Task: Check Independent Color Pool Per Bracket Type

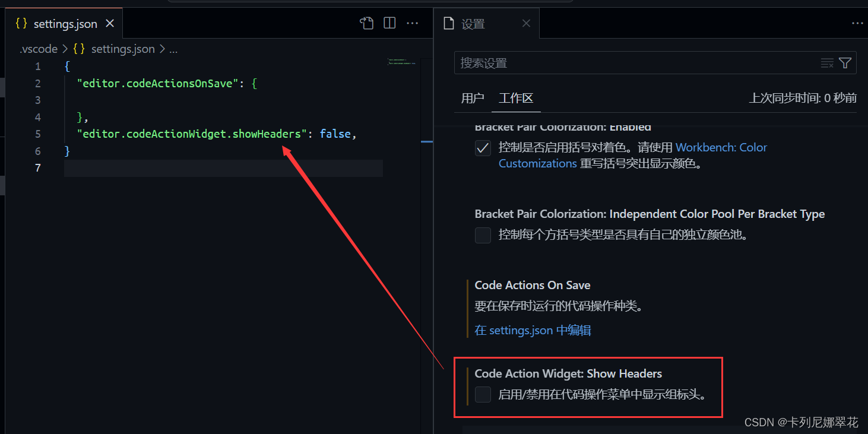Action: coord(483,235)
